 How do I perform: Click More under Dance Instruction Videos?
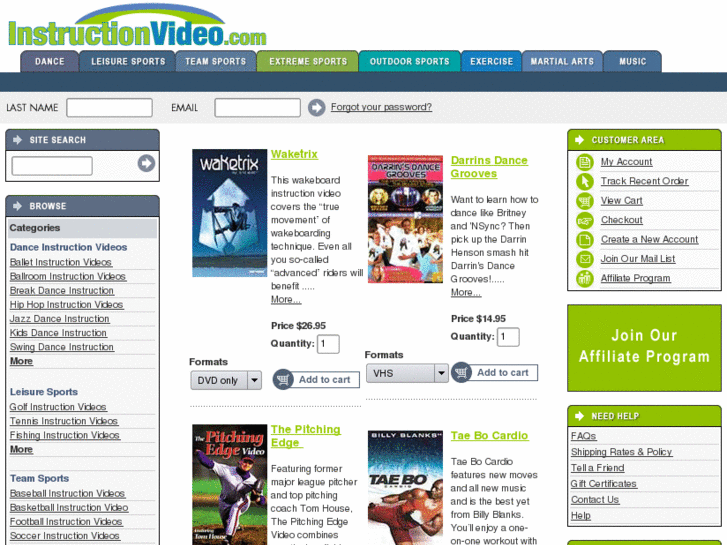point(21,361)
